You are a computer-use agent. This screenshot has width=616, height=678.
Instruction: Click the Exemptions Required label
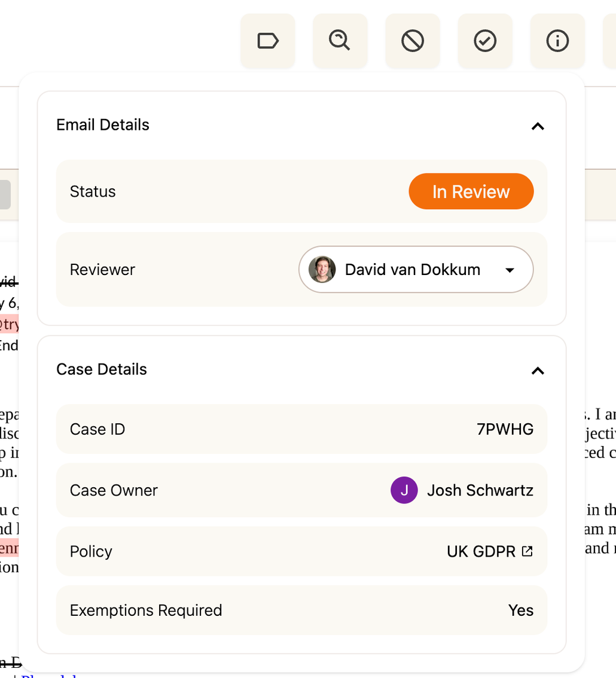pyautogui.click(x=146, y=610)
